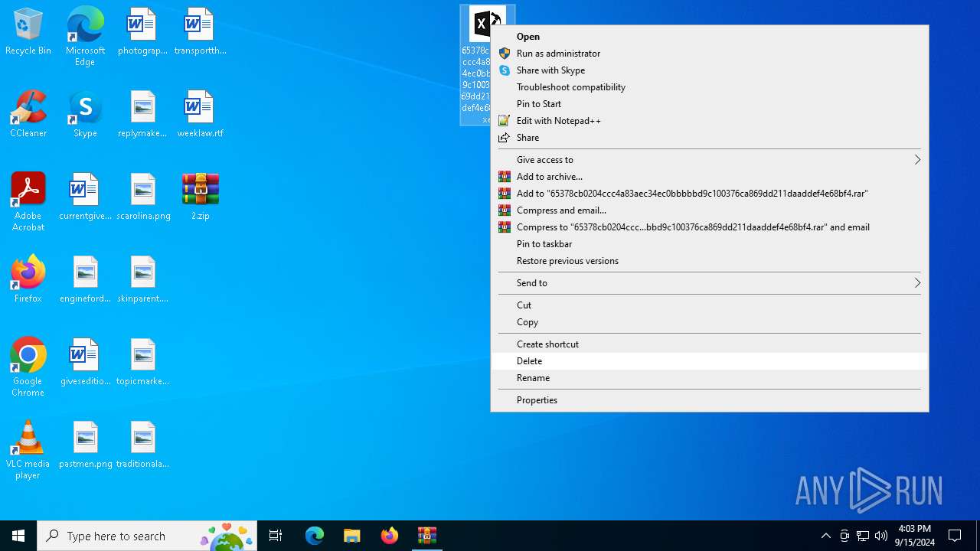Image resolution: width=980 pixels, height=551 pixels.
Task: Choose Open in the context menu
Action: click(x=710, y=37)
